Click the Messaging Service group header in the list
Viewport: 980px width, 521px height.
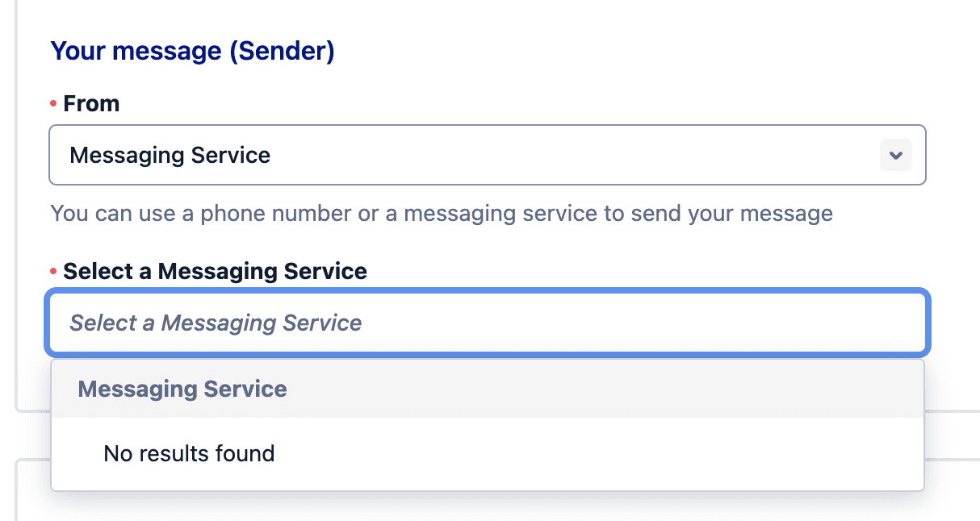click(x=182, y=389)
